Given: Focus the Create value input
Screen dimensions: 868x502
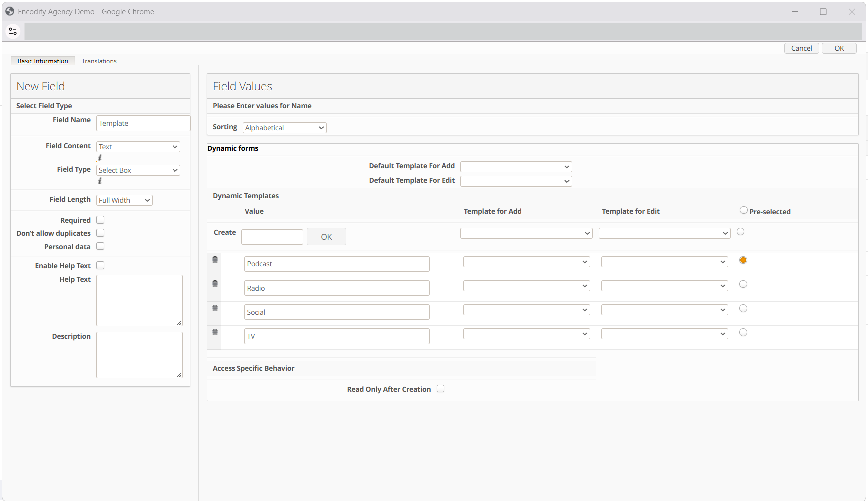Looking at the screenshot, I should coord(272,237).
